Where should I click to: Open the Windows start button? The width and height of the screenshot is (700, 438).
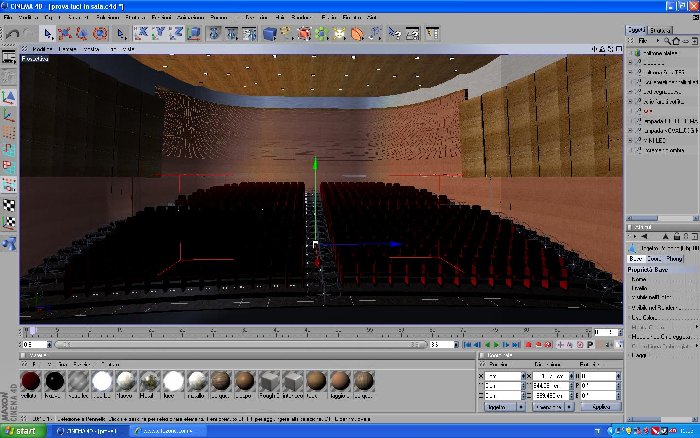[x=22, y=431]
